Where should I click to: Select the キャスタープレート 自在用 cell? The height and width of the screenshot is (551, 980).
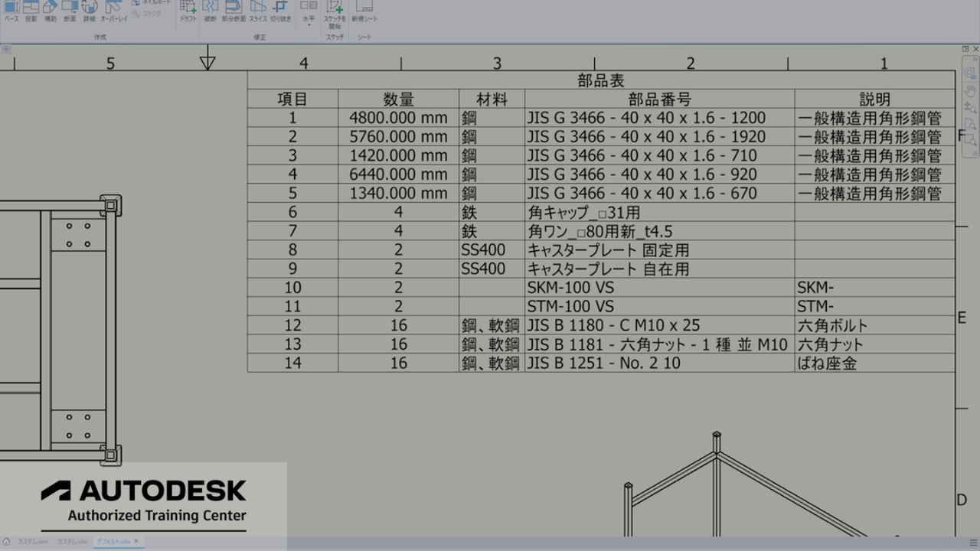point(660,269)
